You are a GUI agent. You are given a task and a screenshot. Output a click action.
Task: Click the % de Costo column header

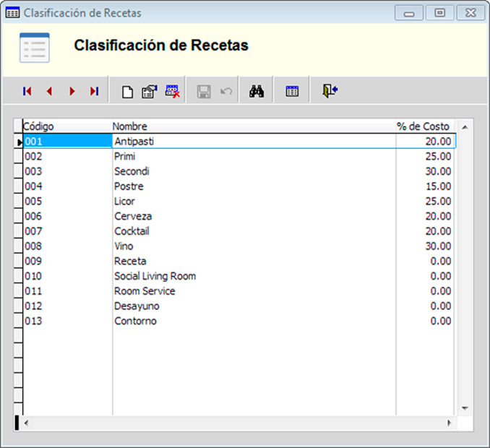pyautogui.click(x=424, y=126)
